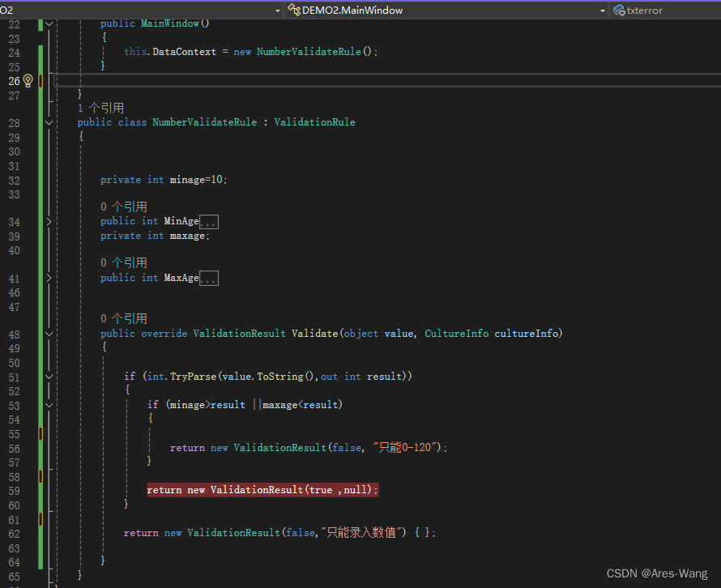Collapse the NumberValidateRule class with line 28 chevron
Viewport: 721px width, 588px height.
pos(49,121)
